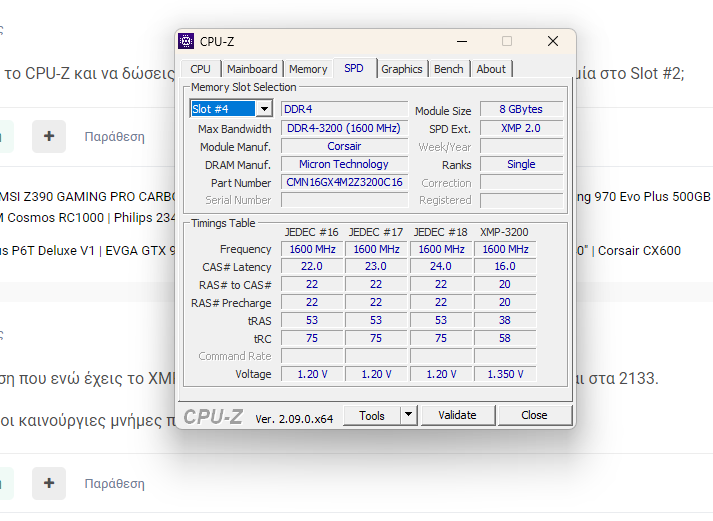
Task: Click the part number CMN16GX4M2Z3200C16
Action: click(x=344, y=182)
